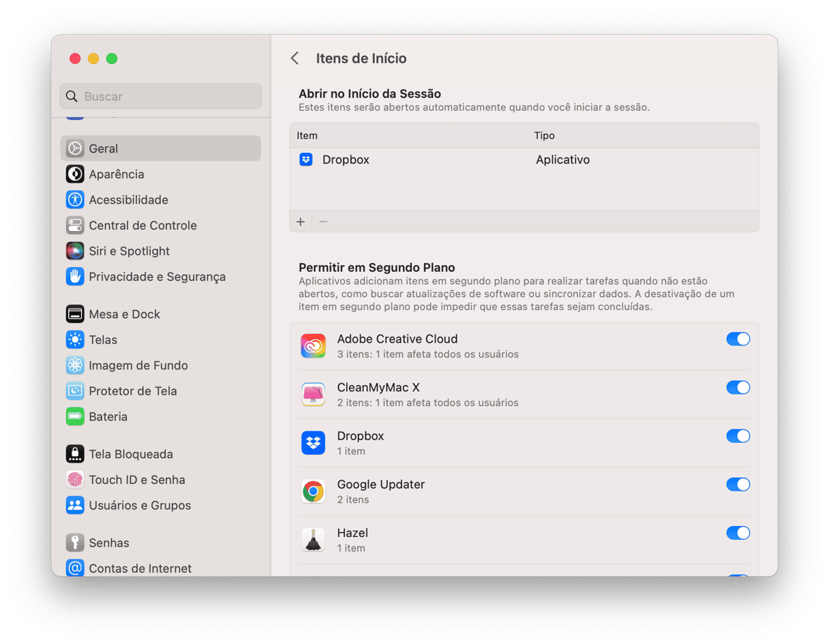Click the Central de Controle icon

point(75,226)
